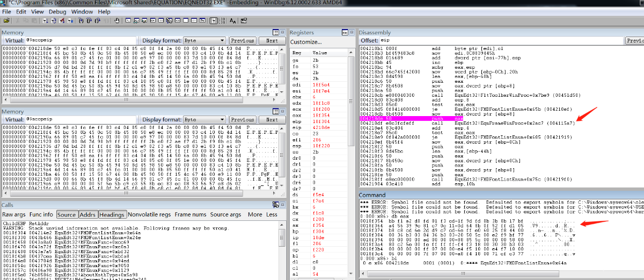644x280 pixels.
Task: Open Display format dropdown in upper Memory panel
Action: [204, 41]
